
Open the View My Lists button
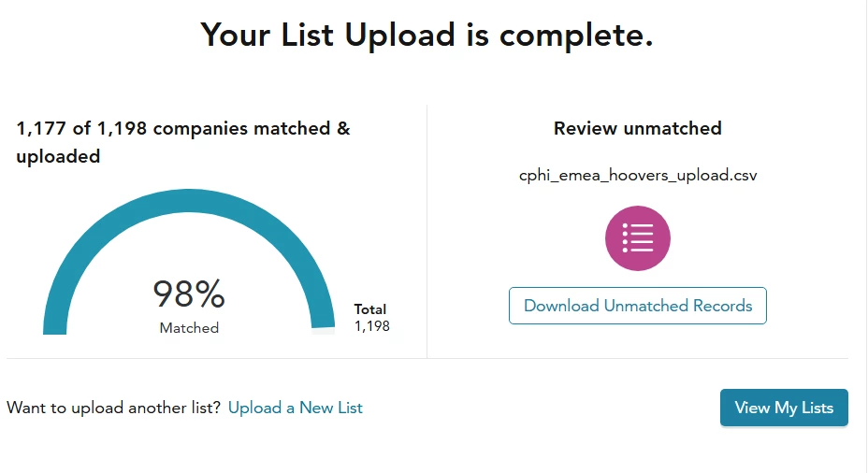(x=784, y=408)
